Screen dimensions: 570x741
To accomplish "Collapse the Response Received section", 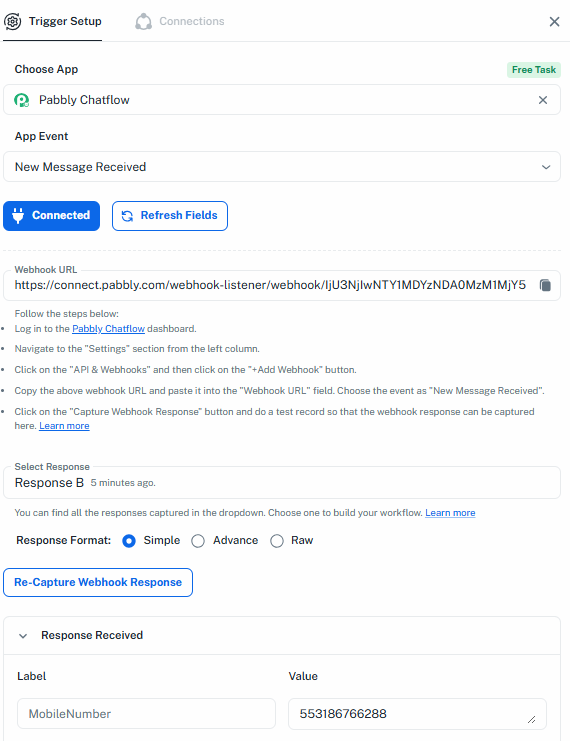I will [x=23, y=636].
